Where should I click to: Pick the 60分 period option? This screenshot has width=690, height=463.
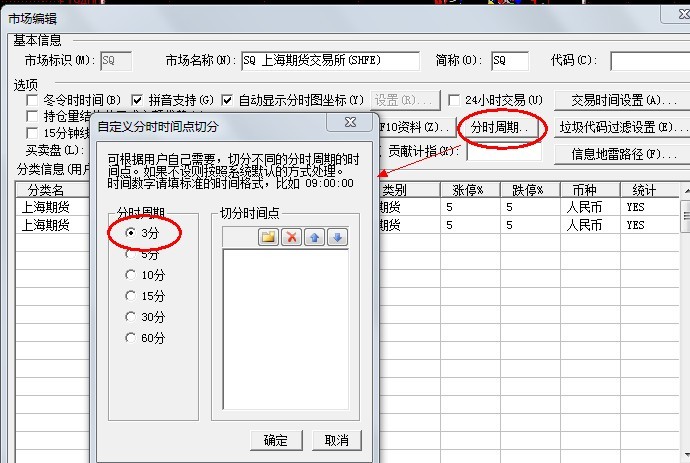coord(130,338)
